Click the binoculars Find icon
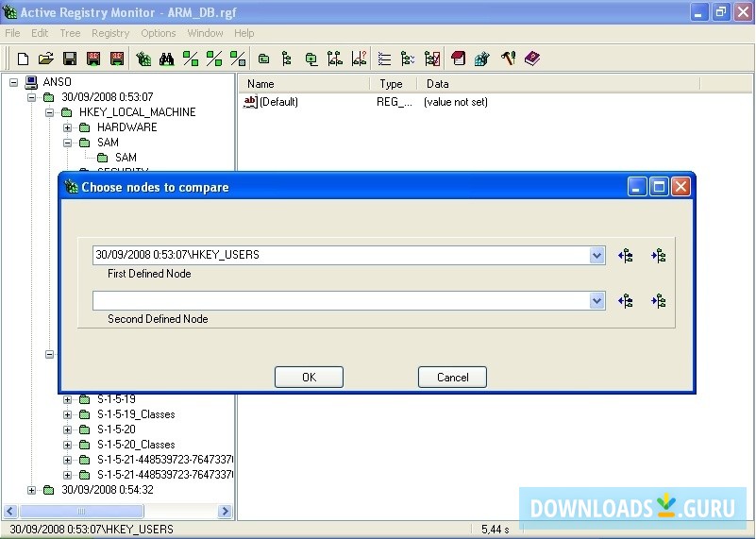This screenshot has width=756, height=539. click(167, 59)
